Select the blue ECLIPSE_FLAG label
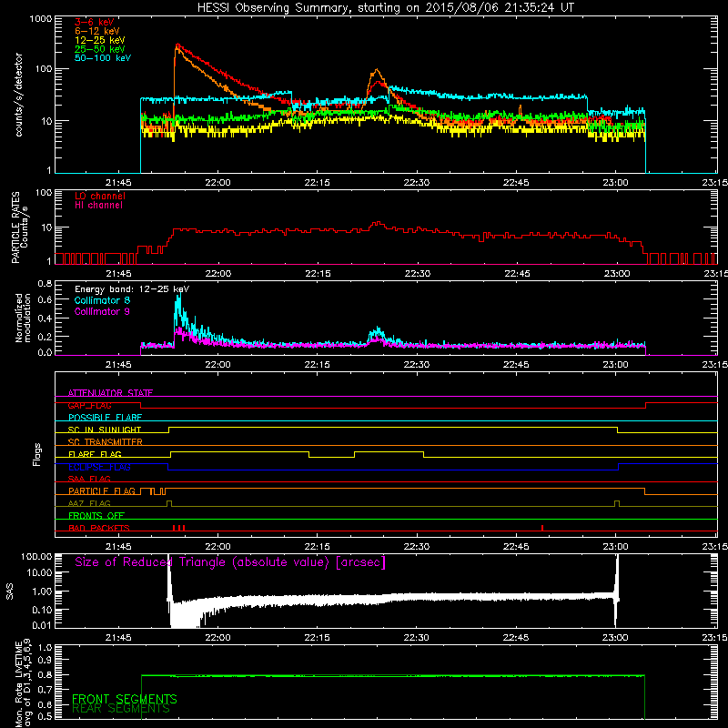The height and width of the screenshot is (728, 728). click(x=99, y=467)
